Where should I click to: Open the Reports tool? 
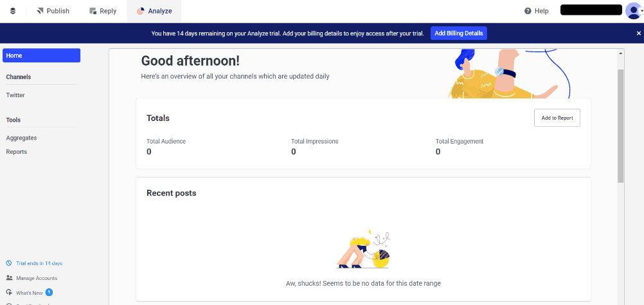pos(17,152)
